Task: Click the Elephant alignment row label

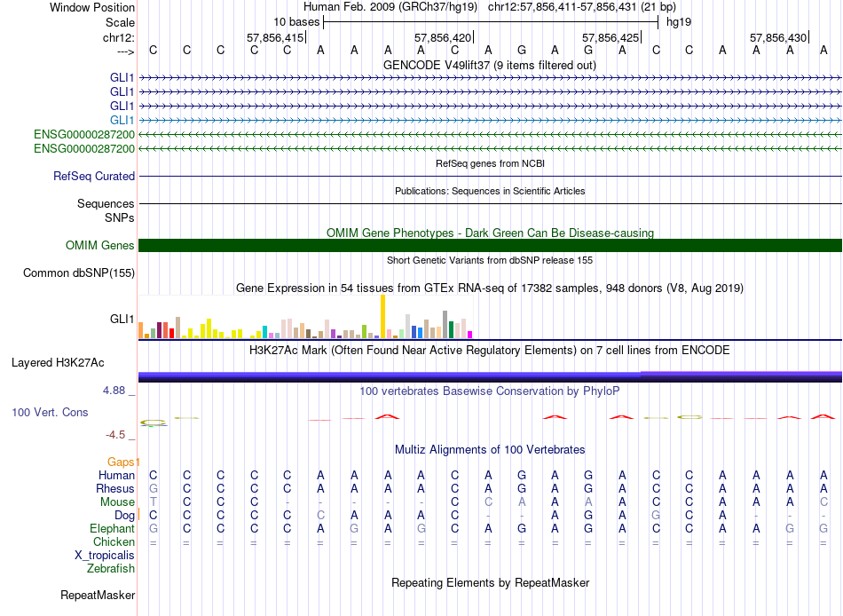Action: pos(112,529)
